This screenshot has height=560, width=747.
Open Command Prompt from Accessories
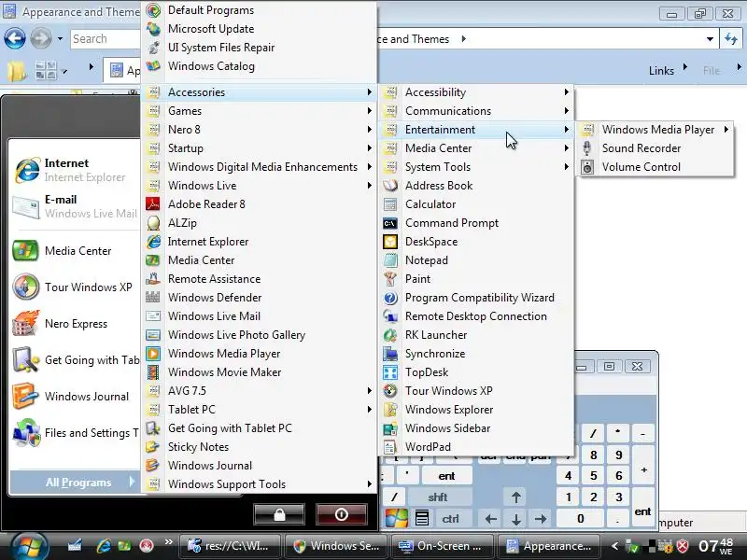point(475,223)
